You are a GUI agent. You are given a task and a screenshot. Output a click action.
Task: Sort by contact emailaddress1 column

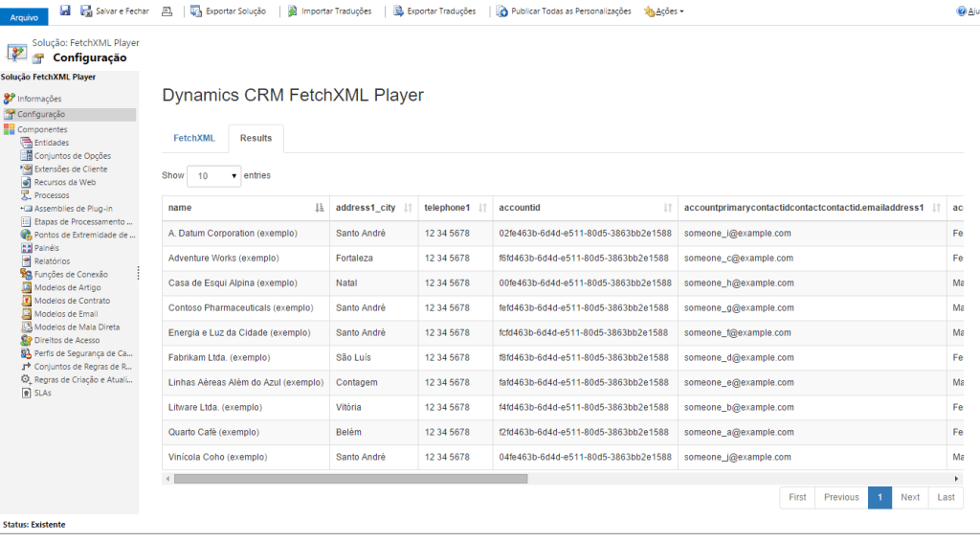click(812, 208)
